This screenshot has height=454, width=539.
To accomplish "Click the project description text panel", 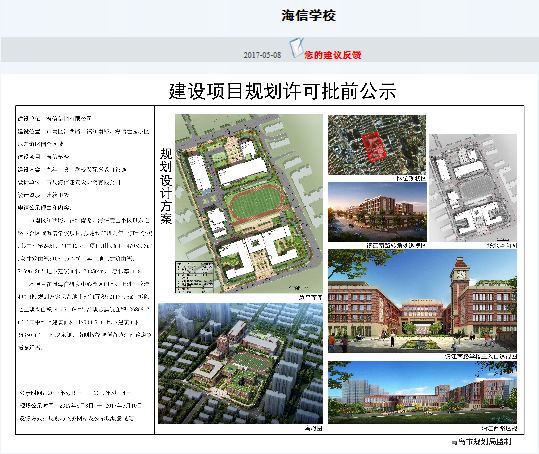I will [x=85, y=270].
